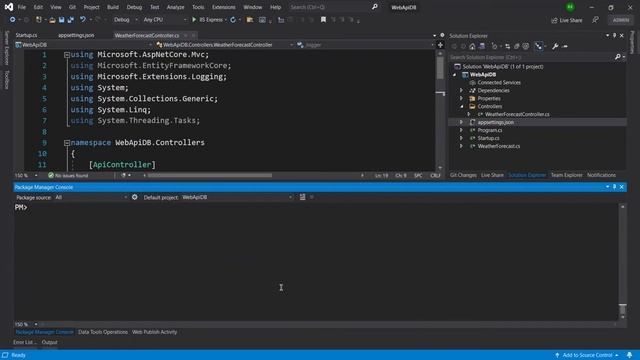The width and height of the screenshot is (640, 360).
Task: Click the code editor vertical scrollbar thumb
Action: [440, 68]
